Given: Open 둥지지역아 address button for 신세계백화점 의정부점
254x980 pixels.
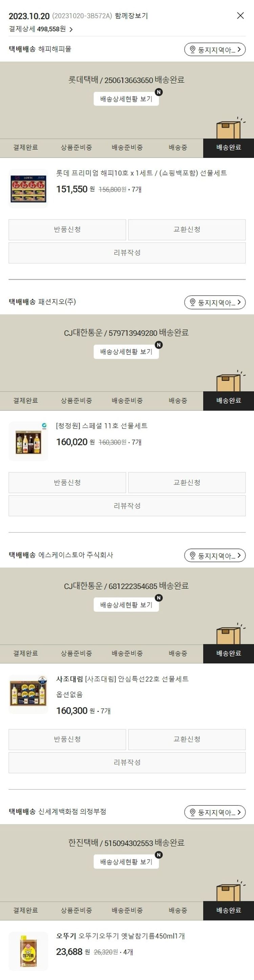Looking at the screenshot, I should click(x=215, y=812).
